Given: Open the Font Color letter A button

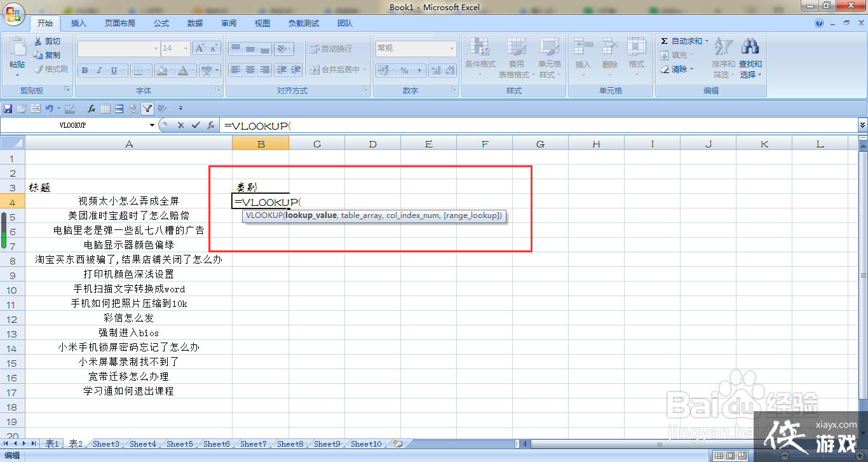Looking at the screenshot, I should click(x=183, y=70).
